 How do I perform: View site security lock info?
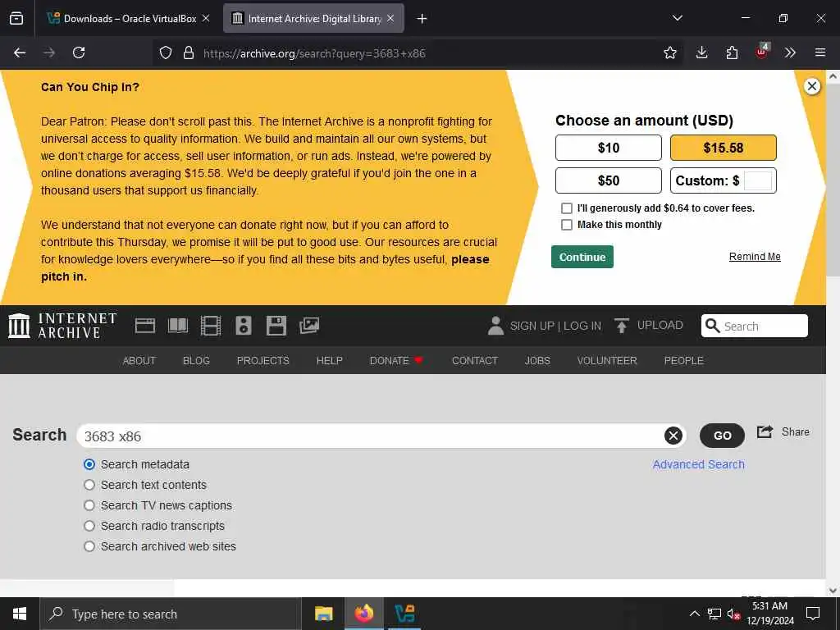pyautogui.click(x=189, y=53)
